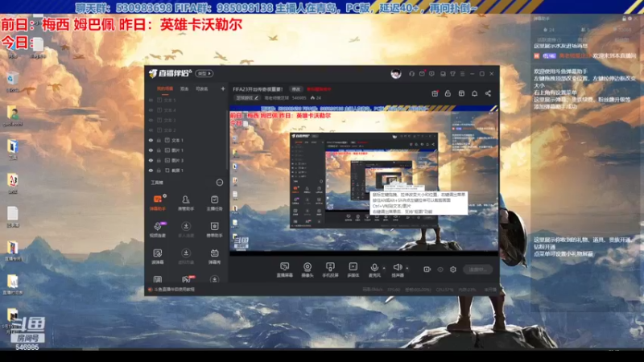
Task: Click the funnel icon in title bar
Action: tap(452, 73)
